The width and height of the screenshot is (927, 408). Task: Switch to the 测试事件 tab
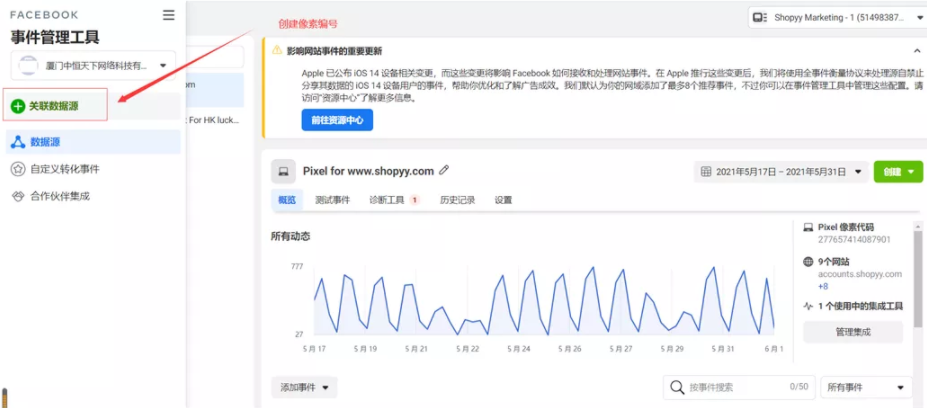tap(332, 200)
